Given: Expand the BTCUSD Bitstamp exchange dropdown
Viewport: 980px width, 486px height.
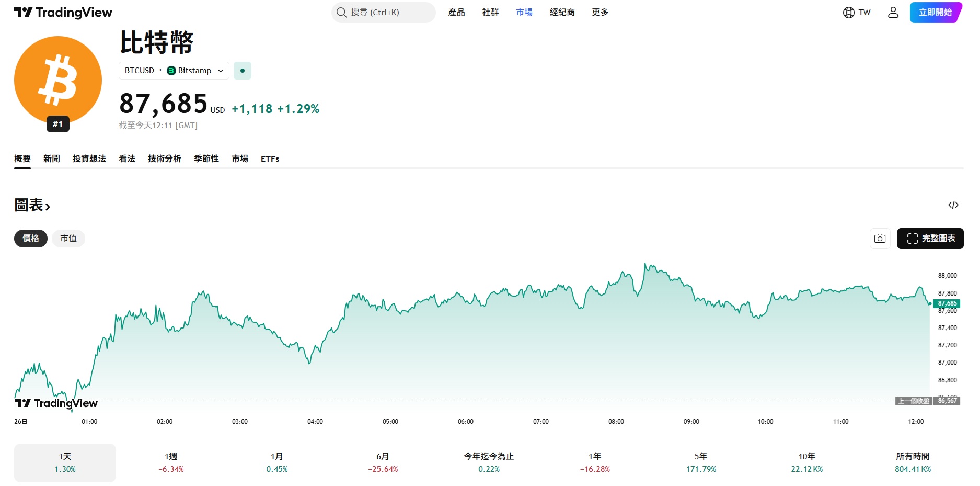Looking at the screenshot, I should point(173,70).
